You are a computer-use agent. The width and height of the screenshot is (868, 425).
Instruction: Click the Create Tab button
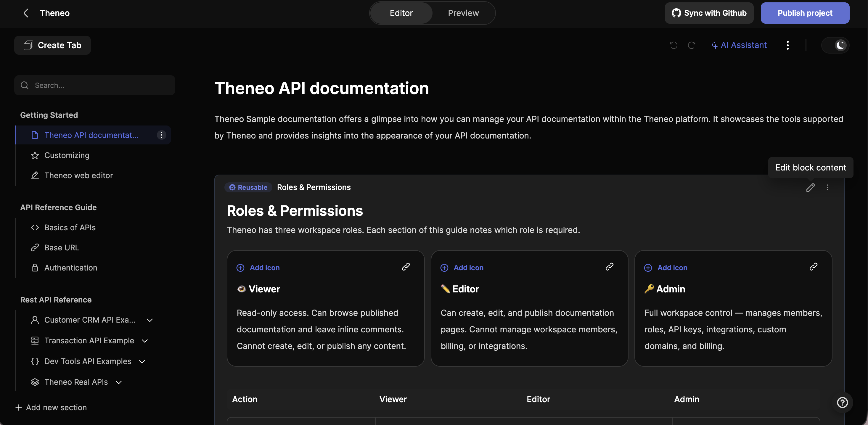click(x=52, y=45)
